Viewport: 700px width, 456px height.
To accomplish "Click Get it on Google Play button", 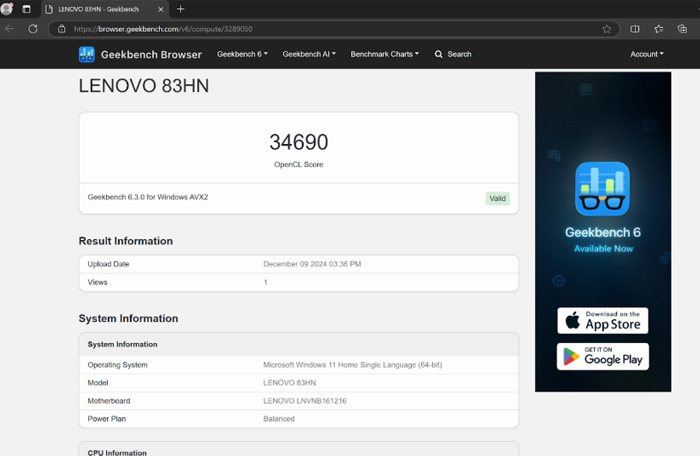I will pos(603,356).
